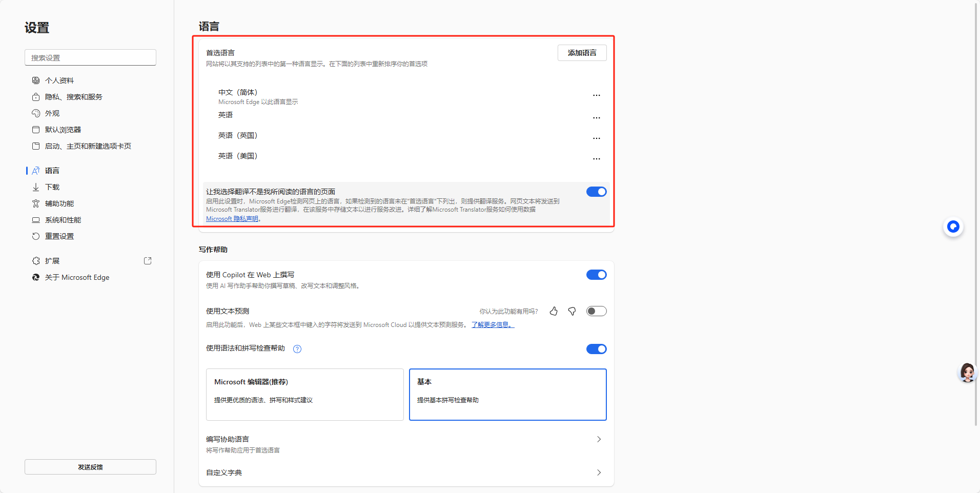Viewport: 980px width, 493px height.
Task: Click inside the 搜索设置 search box
Action: [x=90, y=57]
